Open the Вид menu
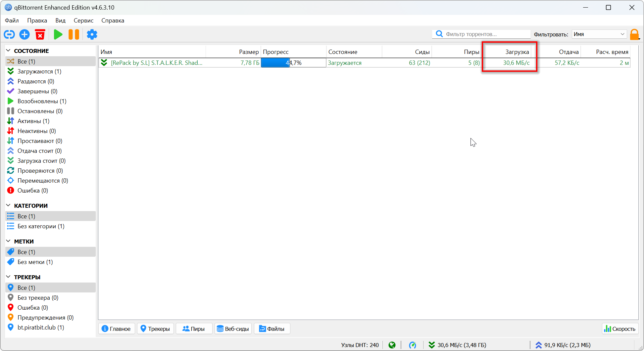 (x=60, y=21)
